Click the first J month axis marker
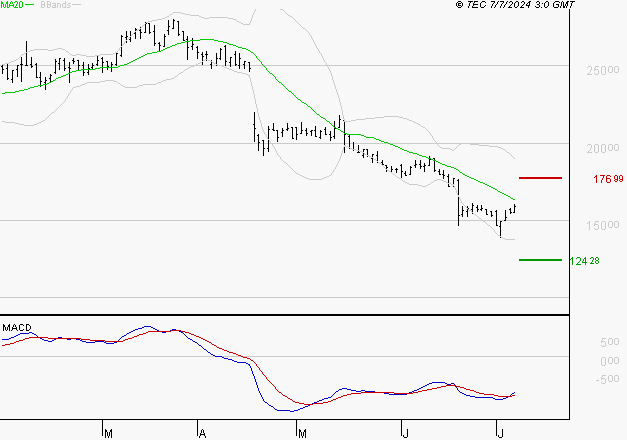The height and width of the screenshot is (440, 627). pos(405,433)
